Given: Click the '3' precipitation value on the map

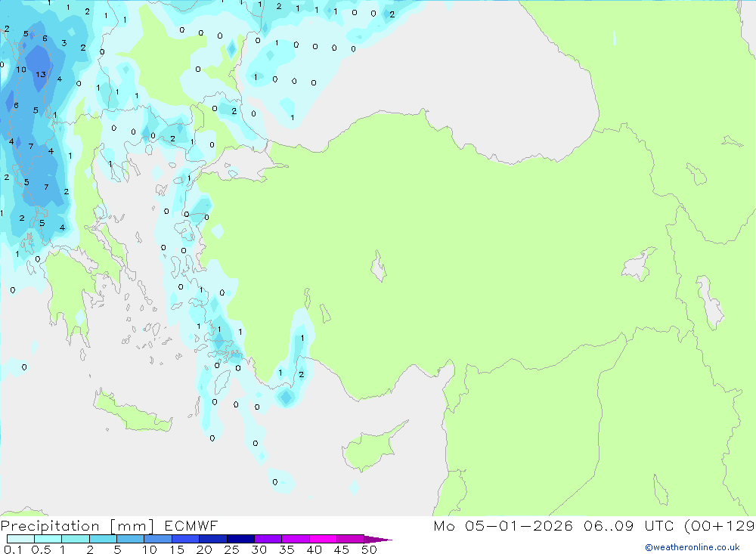Looking at the screenshot, I should click(x=64, y=43).
